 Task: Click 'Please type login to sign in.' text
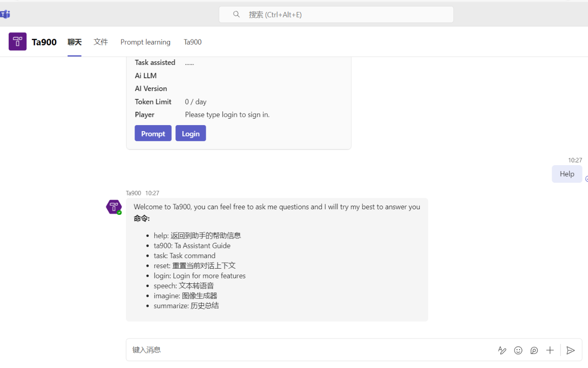[227, 115]
